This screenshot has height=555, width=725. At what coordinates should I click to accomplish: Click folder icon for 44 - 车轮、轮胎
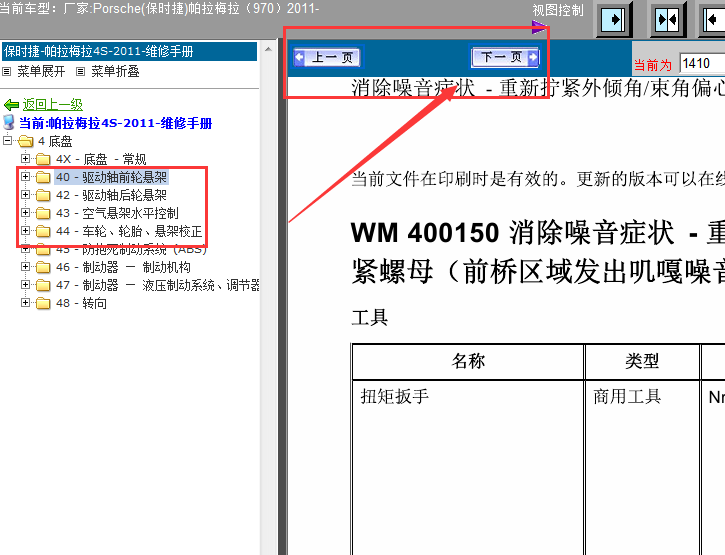pyautogui.click(x=43, y=231)
